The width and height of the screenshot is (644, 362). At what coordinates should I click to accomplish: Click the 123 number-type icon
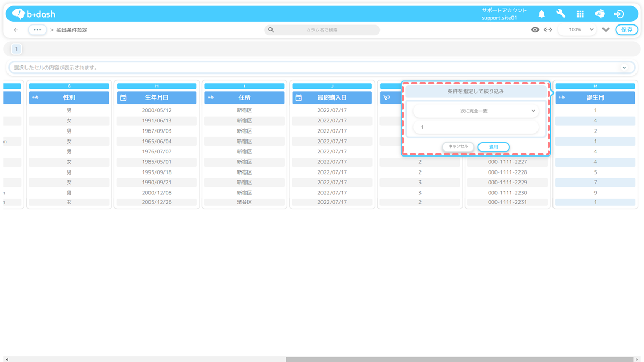coord(386,98)
